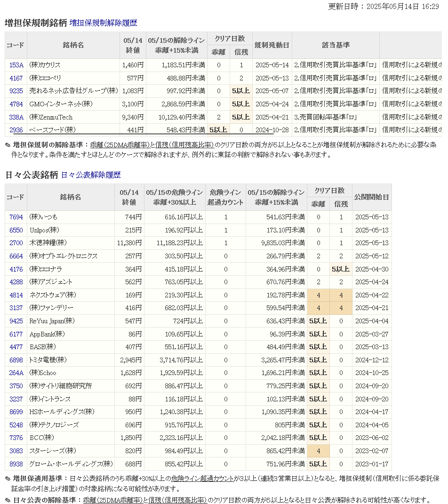Viewport: 448px width, 504px height.
Task: Click the 2,042.18円未満 release-line cell
Action: [276, 438]
